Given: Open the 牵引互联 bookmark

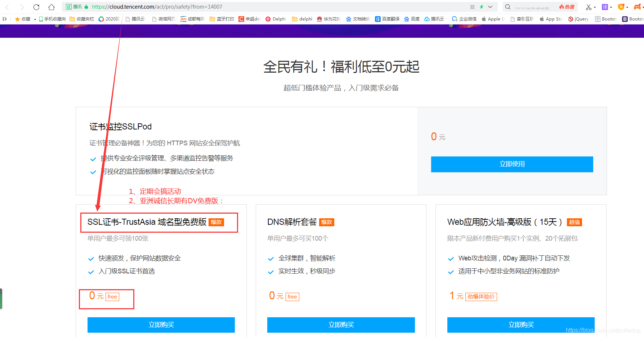Looking at the screenshot, I should [x=522, y=19].
